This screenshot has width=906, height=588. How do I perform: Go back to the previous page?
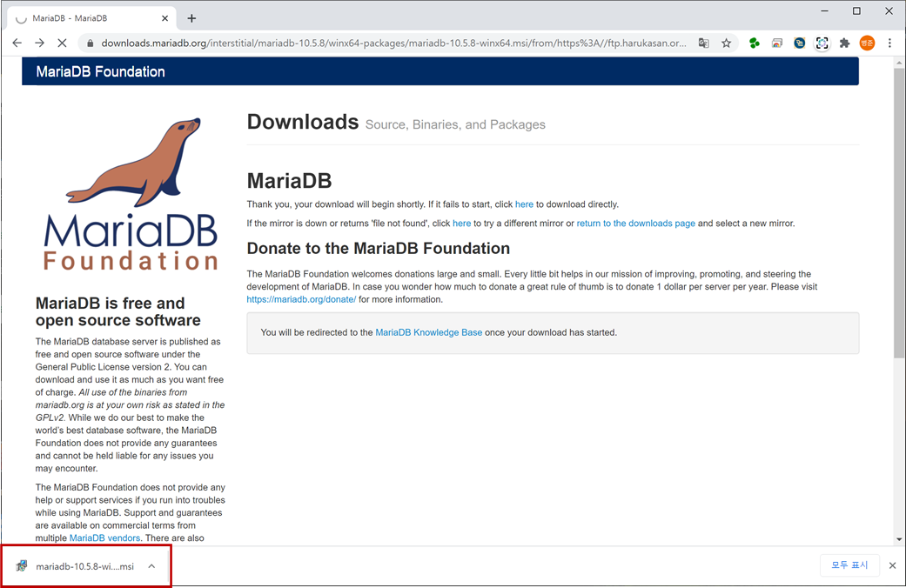[x=17, y=43]
